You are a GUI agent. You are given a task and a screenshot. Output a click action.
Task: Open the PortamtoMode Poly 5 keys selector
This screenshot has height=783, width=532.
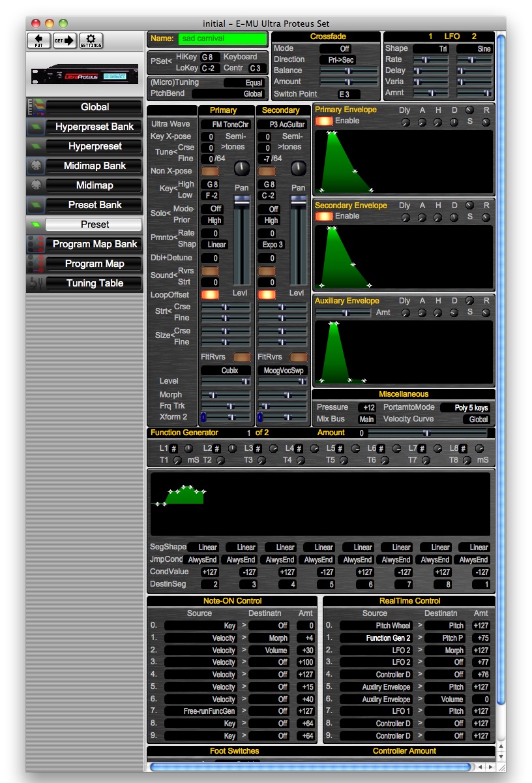(465, 408)
